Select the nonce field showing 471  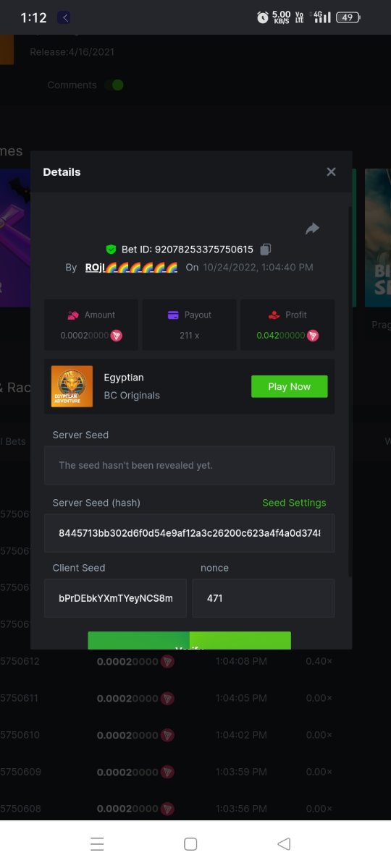(264, 598)
